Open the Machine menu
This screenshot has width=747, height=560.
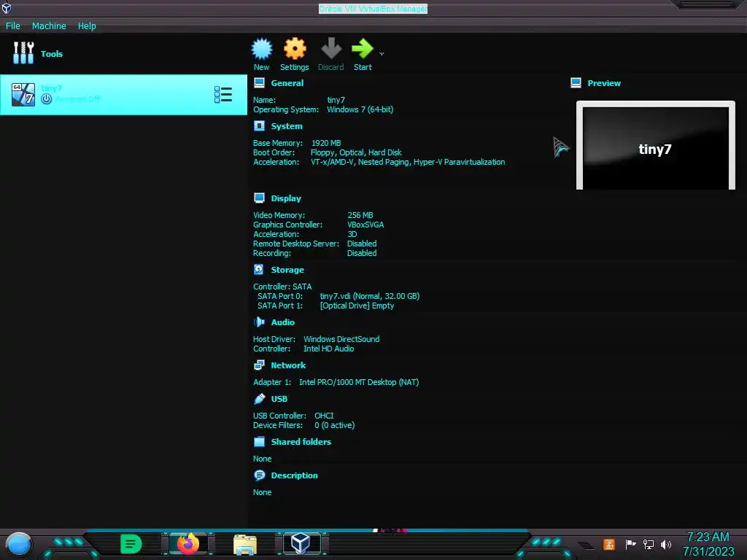click(x=49, y=26)
